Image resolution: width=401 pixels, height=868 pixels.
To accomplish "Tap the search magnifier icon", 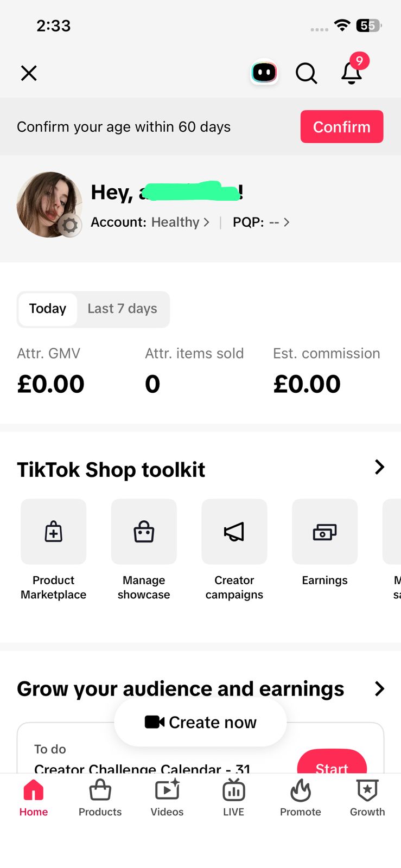I will 307,73.
